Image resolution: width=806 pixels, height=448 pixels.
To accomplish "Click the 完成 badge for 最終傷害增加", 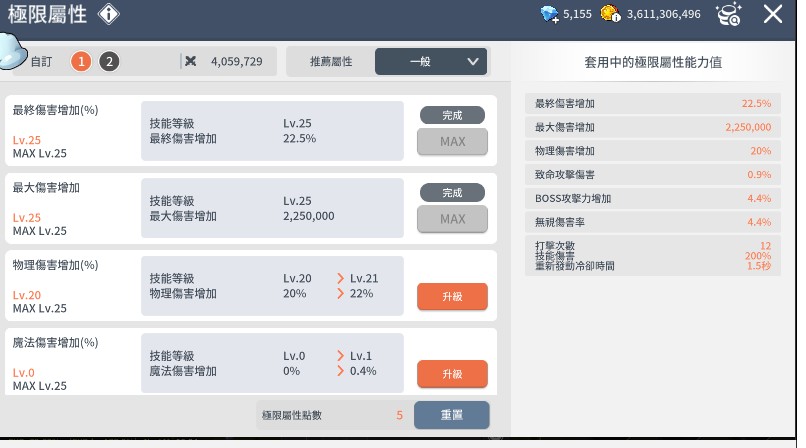I will (x=452, y=115).
